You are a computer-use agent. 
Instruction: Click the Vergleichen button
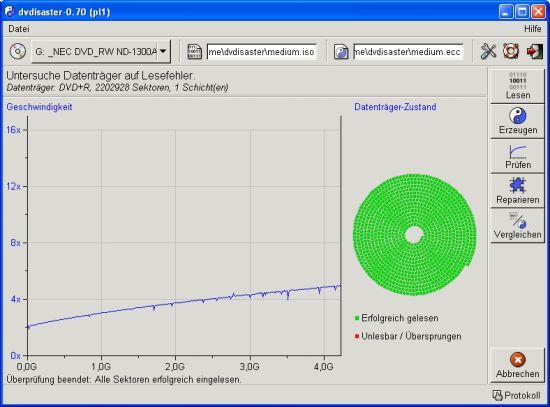(x=517, y=226)
